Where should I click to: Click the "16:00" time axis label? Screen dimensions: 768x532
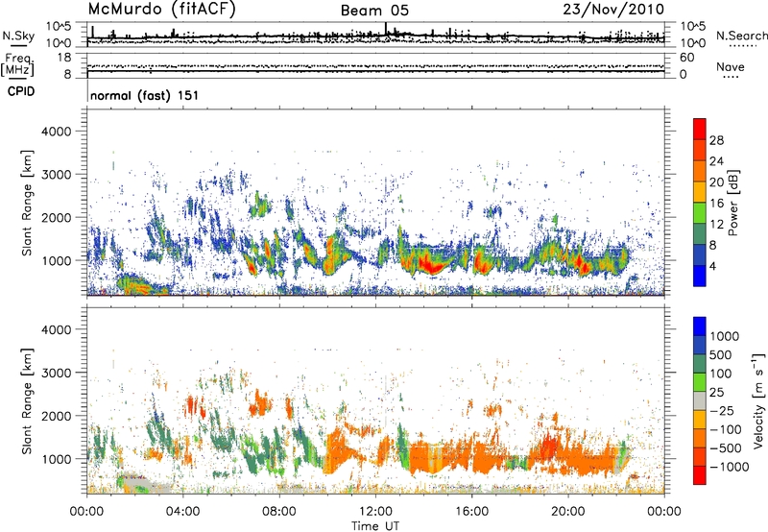pyautogui.click(x=471, y=512)
